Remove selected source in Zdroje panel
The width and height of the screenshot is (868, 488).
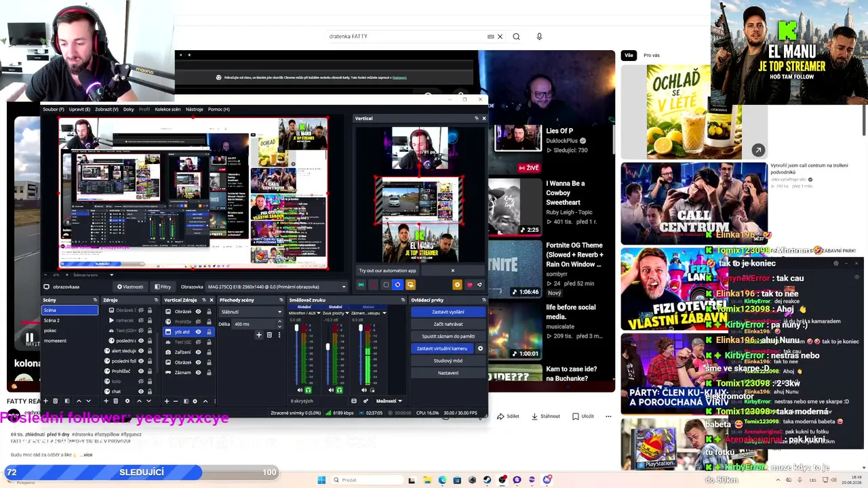pyautogui.click(x=116, y=401)
